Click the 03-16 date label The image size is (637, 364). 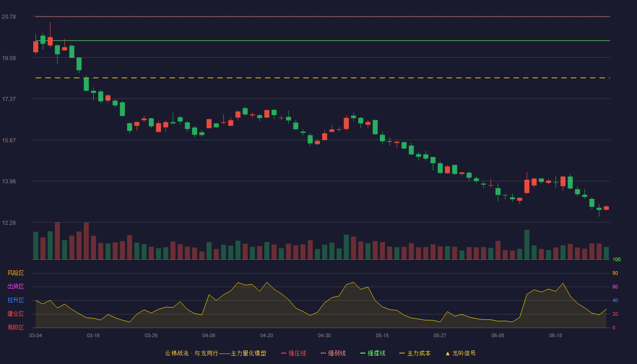[93, 335]
